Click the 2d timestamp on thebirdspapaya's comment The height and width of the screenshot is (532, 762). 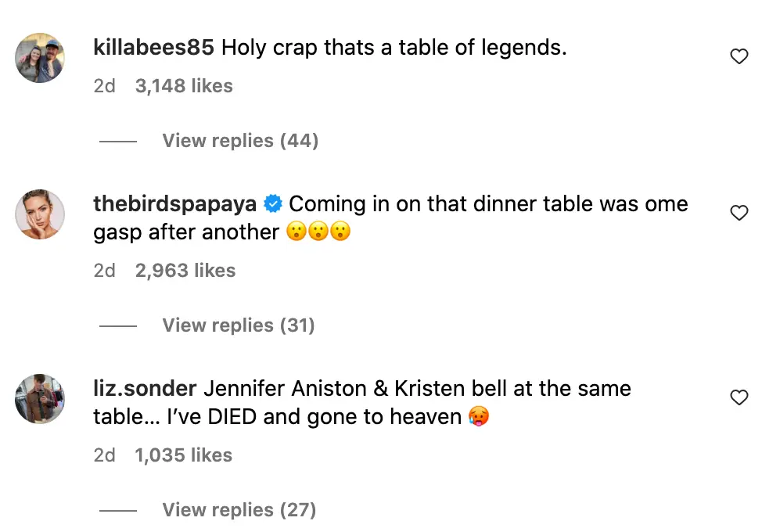tap(104, 271)
